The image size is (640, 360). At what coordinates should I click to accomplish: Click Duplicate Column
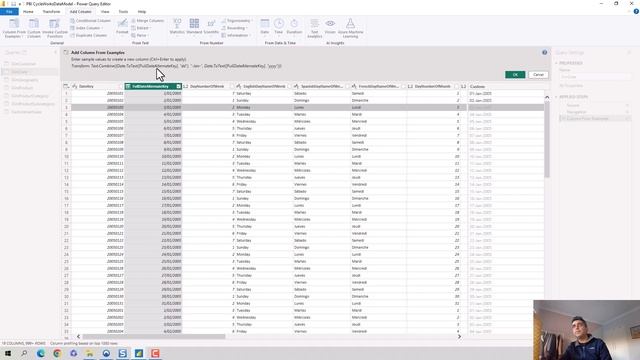[x=89, y=36]
